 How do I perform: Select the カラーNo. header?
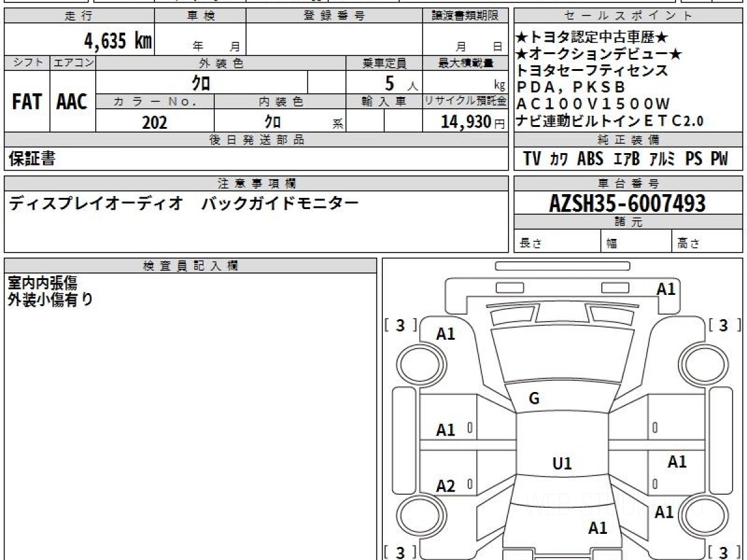155,102
